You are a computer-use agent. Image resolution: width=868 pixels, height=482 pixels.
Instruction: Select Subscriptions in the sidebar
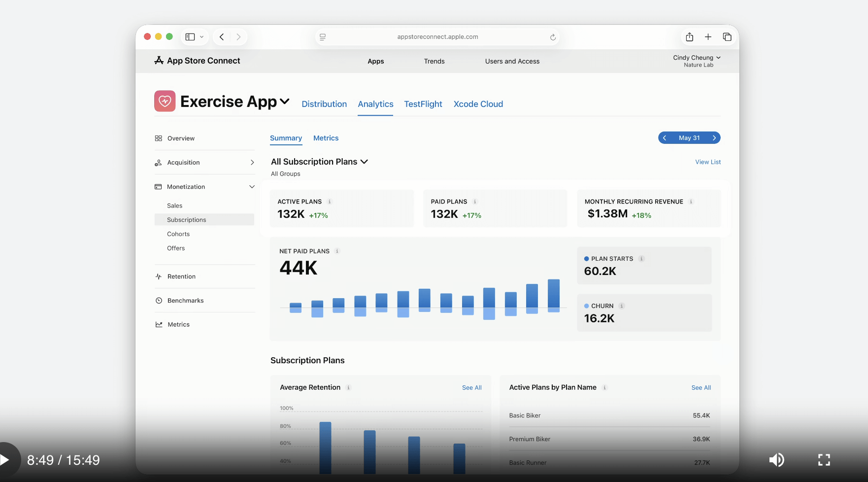pyautogui.click(x=204, y=220)
